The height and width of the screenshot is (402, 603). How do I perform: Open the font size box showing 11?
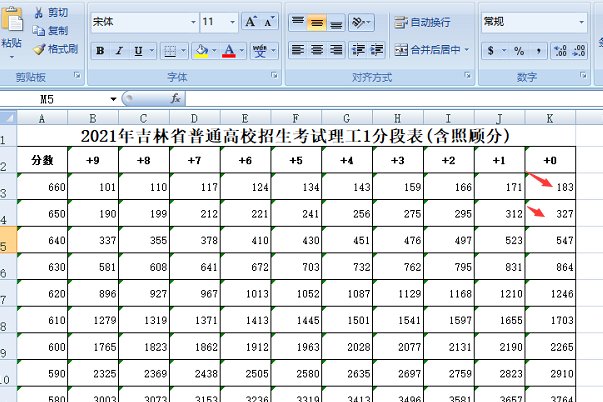click(218, 22)
